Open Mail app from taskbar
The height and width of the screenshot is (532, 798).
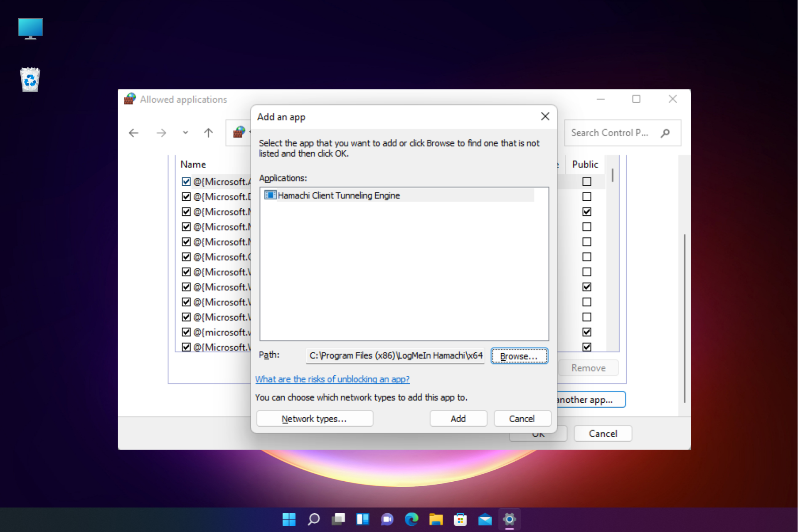coord(485,519)
